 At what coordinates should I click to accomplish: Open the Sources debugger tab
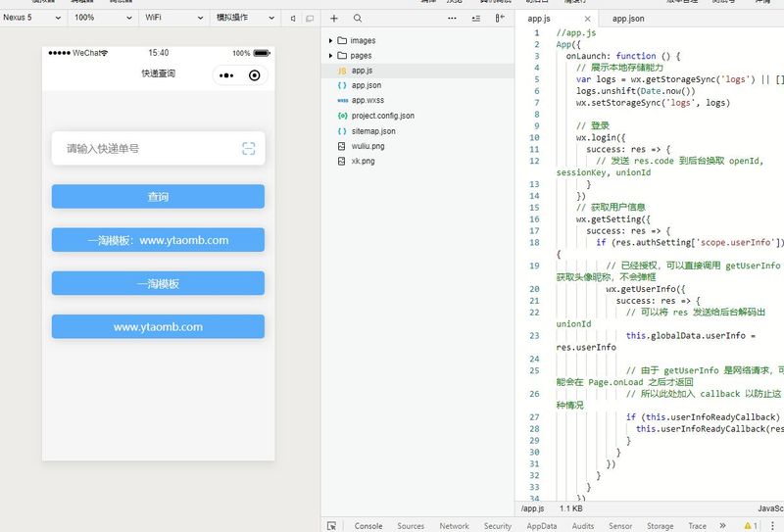[x=411, y=526]
